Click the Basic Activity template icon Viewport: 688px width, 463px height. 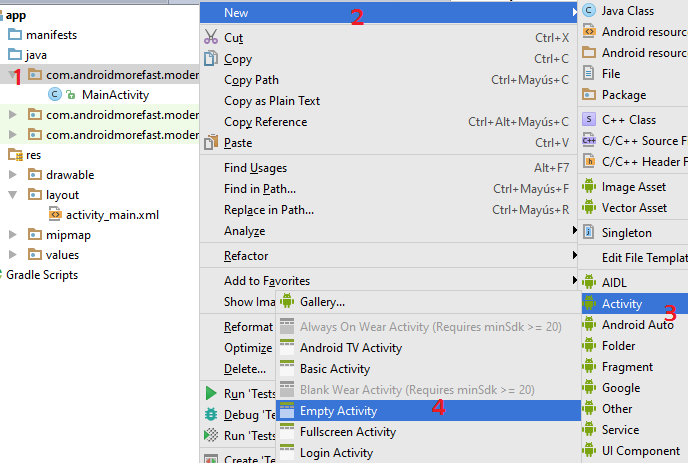point(287,368)
